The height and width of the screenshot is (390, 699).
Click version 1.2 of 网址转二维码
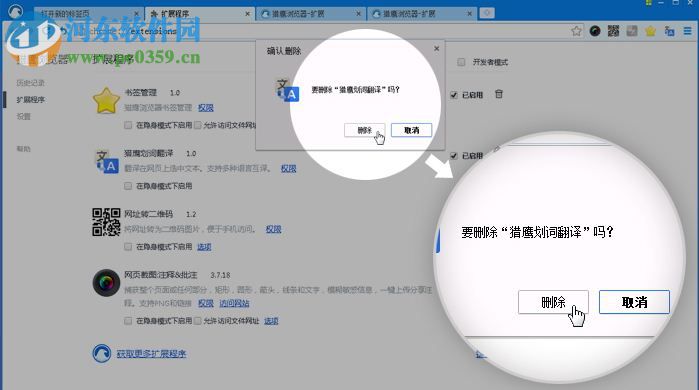[191, 214]
